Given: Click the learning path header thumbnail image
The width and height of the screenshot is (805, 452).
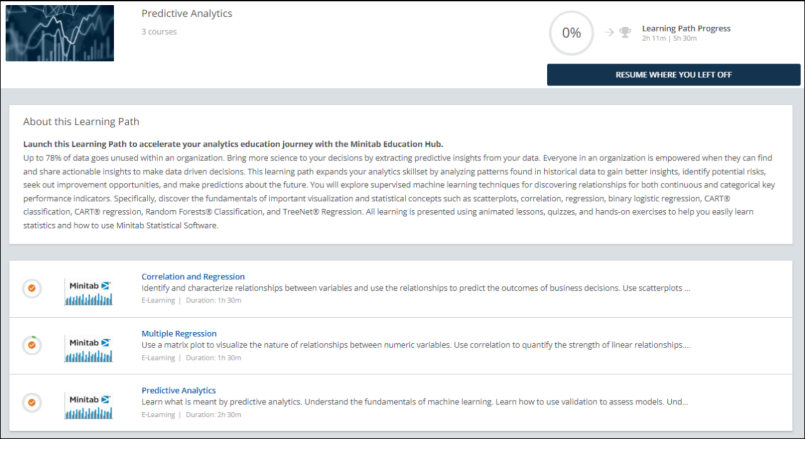Looking at the screenshot, I should tap(60, 33).
